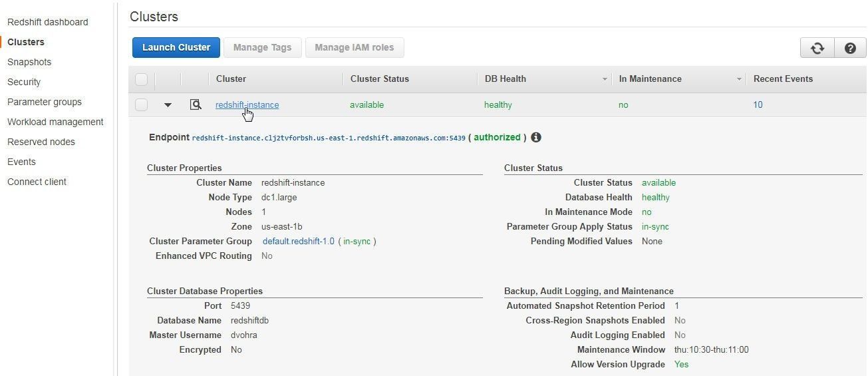
Task: Click the 'redshiftdb' database name value
Action: (x=249, y=320)
